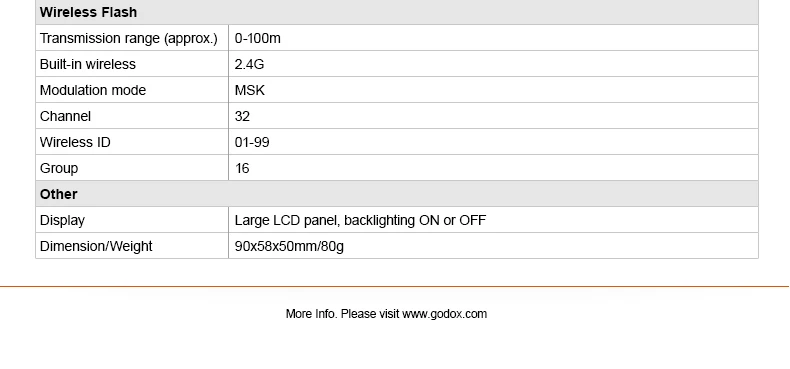The image size is (790, 369).
Task: Click the group value 16
Action: coord(242,168)
